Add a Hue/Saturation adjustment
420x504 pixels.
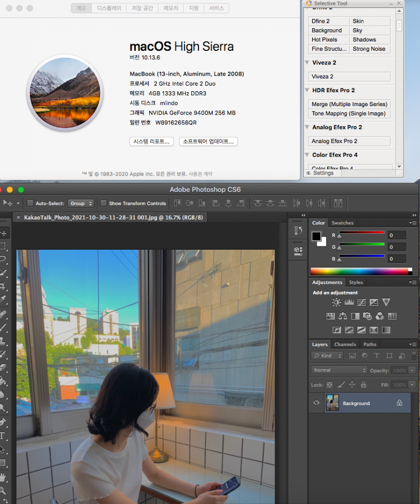click(x=330, y=316)
